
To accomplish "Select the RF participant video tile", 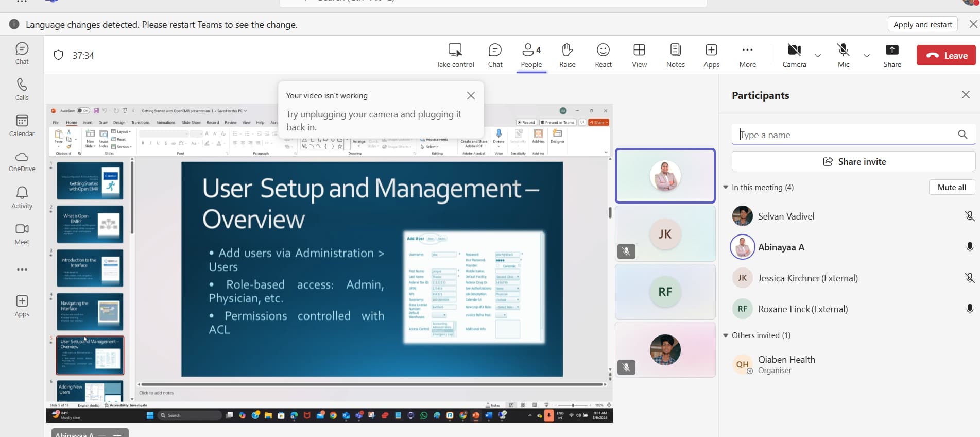I will [665, 292].
